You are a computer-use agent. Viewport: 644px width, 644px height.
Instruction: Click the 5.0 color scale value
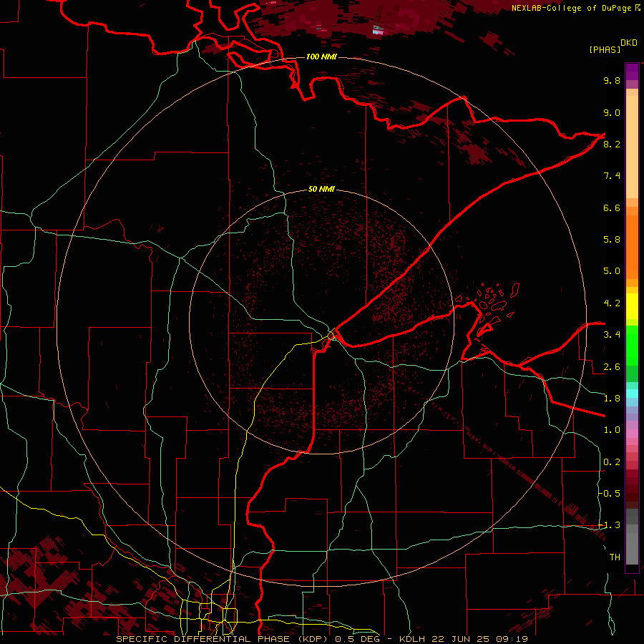point(612,271)
